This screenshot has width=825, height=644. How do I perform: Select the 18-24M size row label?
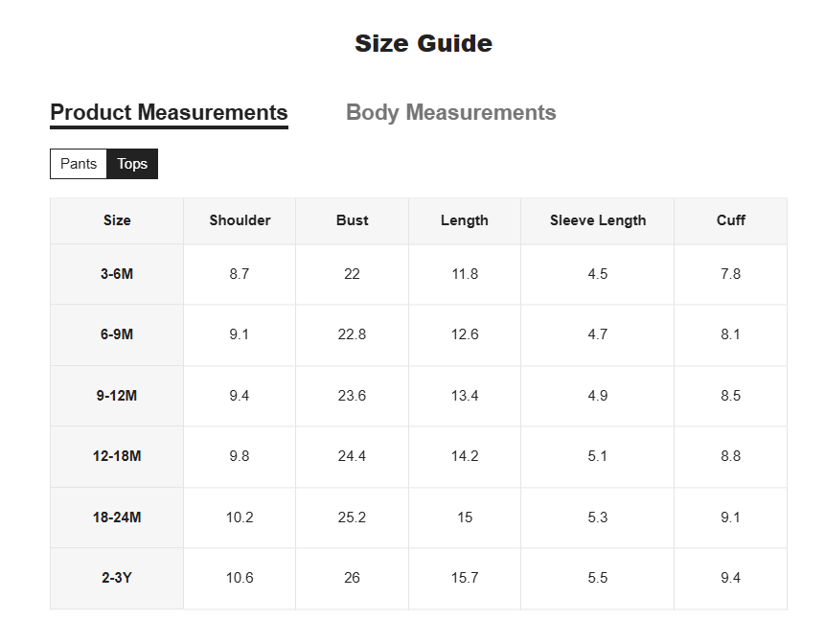click(x=117, y=517)
